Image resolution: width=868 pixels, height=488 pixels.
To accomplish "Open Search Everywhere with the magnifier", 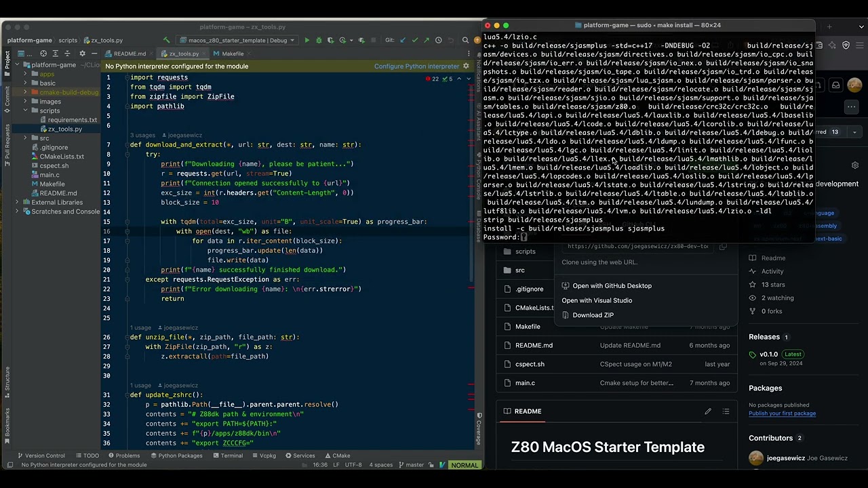I will tap(466, 40).
